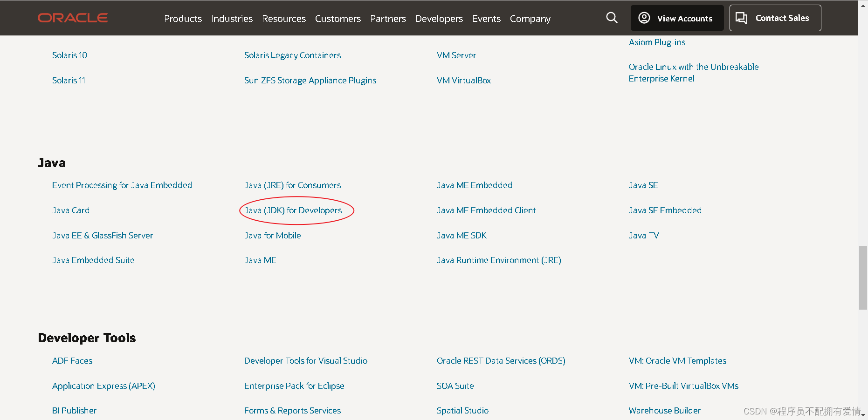Open VM: Pre-Built VirtualBox VMs link
The height and width of the screenshot is (420, 868).
point(683,386)
